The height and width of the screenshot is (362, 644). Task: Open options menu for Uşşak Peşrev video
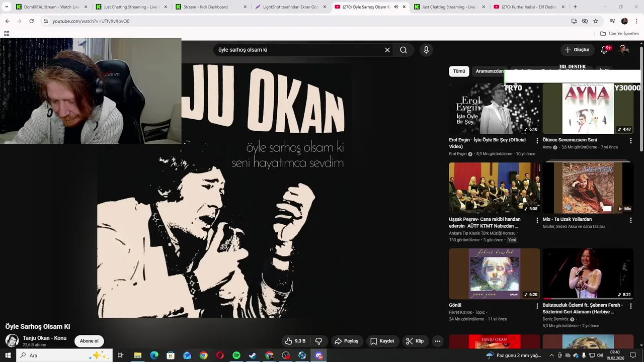[x=537, y=220]
